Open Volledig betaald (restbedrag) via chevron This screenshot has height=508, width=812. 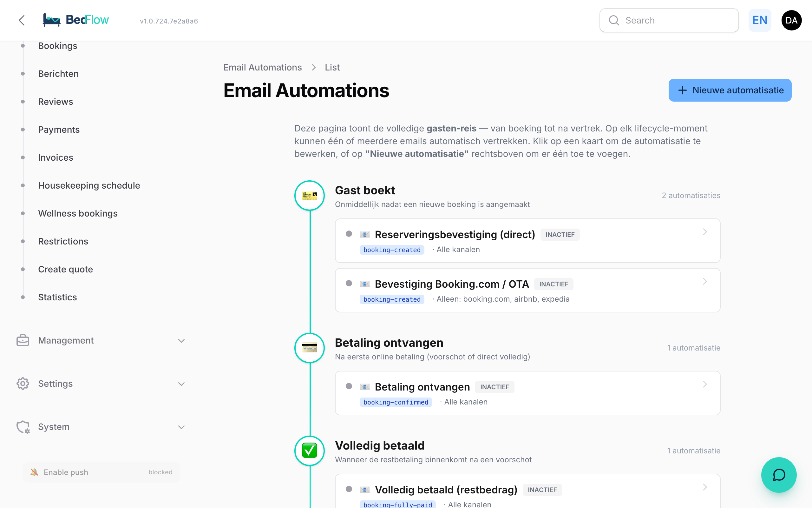(x=704, y=487)
